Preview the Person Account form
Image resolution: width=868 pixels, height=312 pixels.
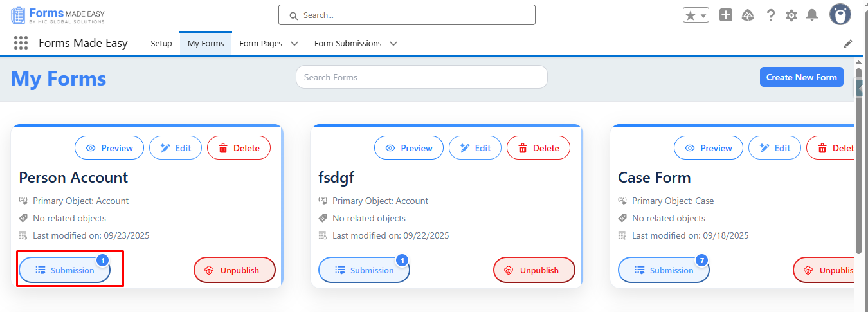(x=109, y=148)
